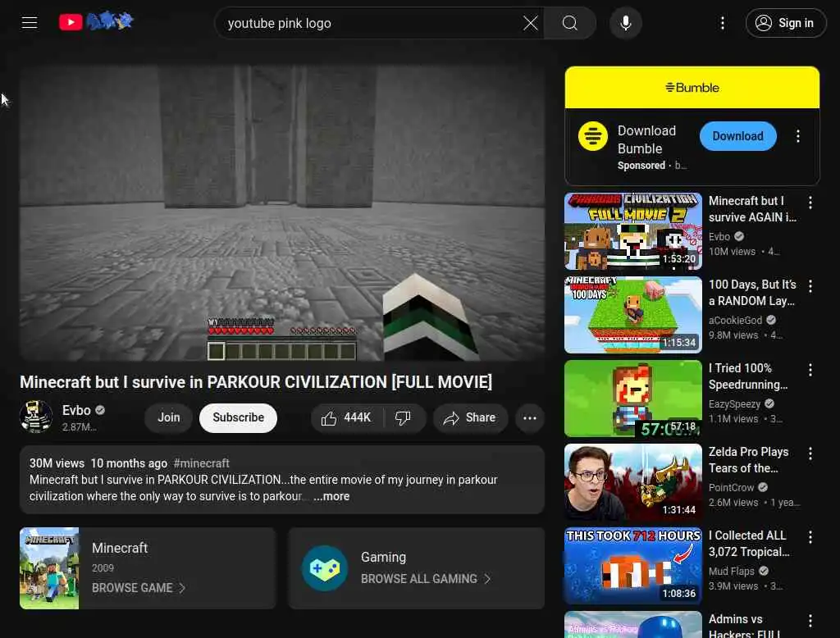
Task: Click Evbo verified checkmark badge
Action: tap(99, 410)
